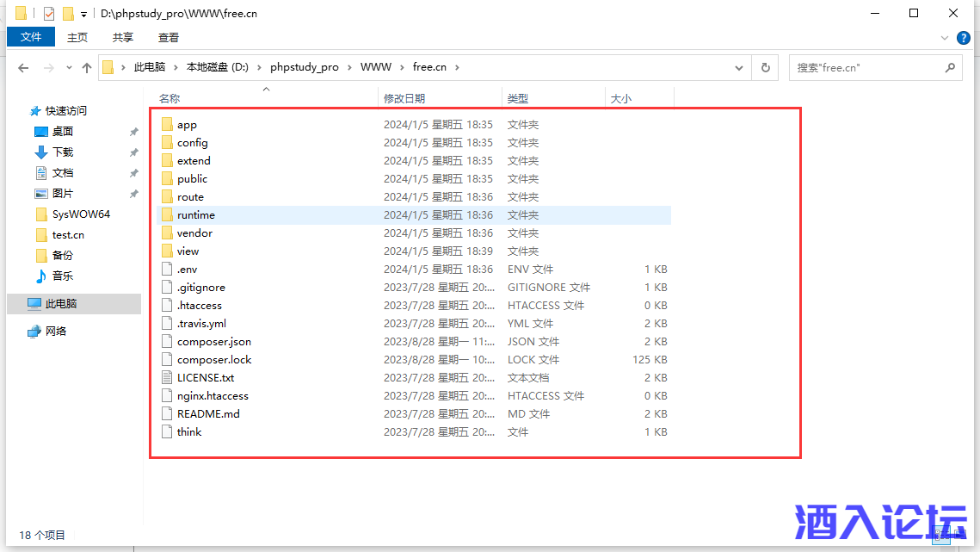Click the phpstudy_pro breadcrumb segment
Image resolution: width=980 pixels, height=552 pixels.
pos(304,67)
